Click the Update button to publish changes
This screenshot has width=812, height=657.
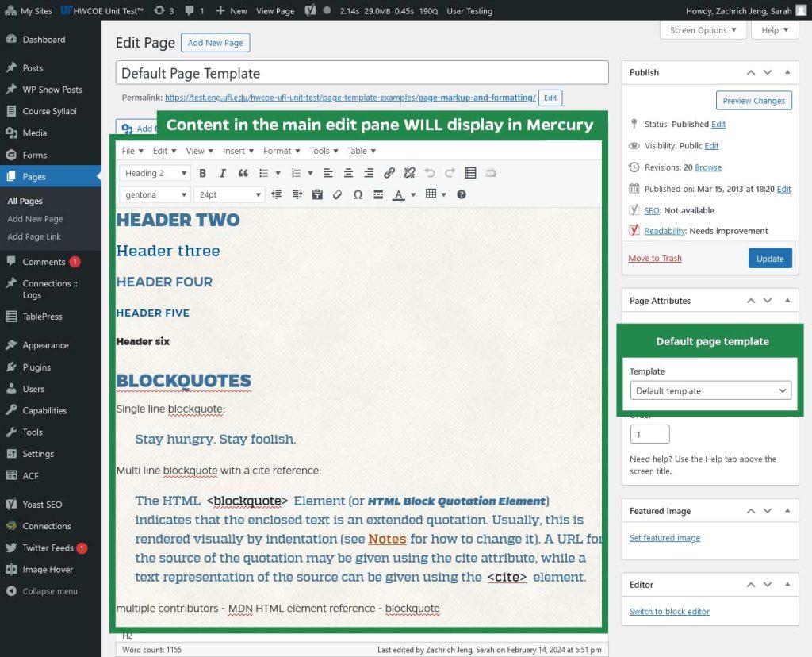(x=770, y=258)
